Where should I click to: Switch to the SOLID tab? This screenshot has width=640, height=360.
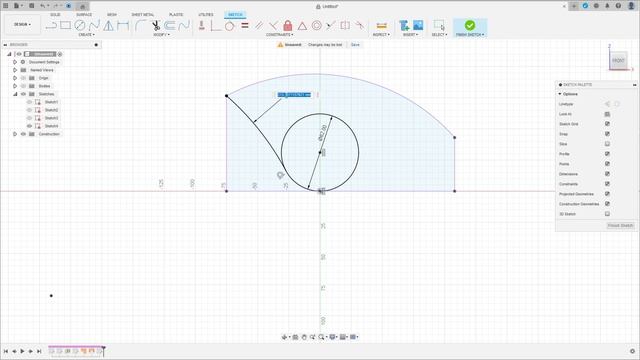point(55,15)
